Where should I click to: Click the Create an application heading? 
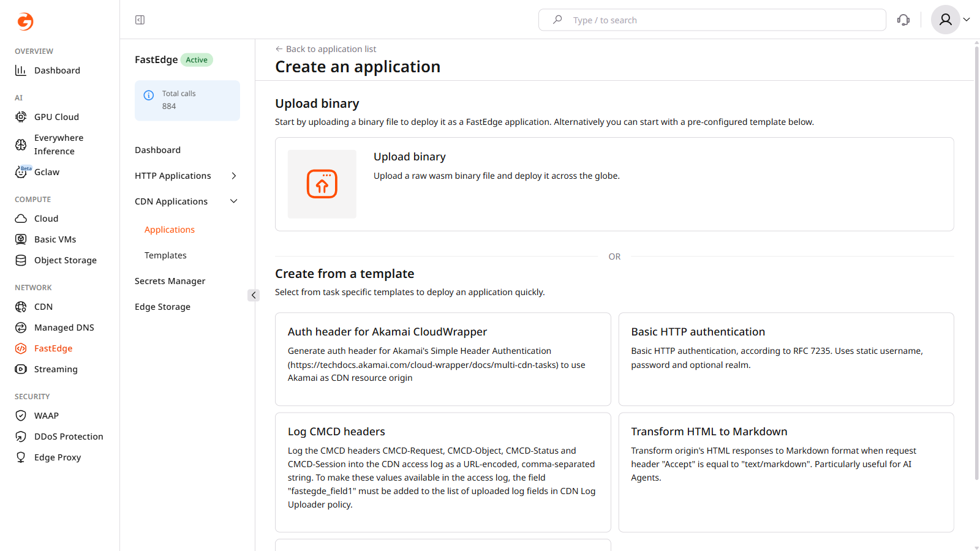pyautogui.click(x=358, y=67)
